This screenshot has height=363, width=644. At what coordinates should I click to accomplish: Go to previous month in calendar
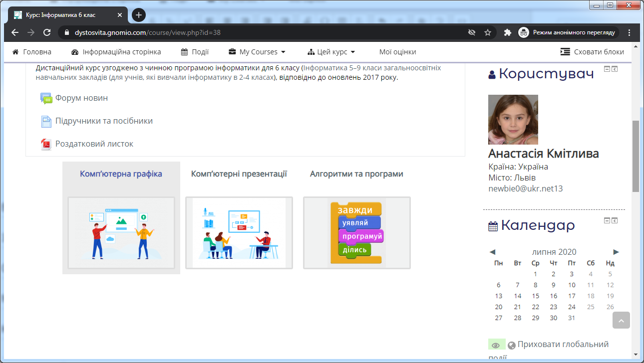point(493,252)
